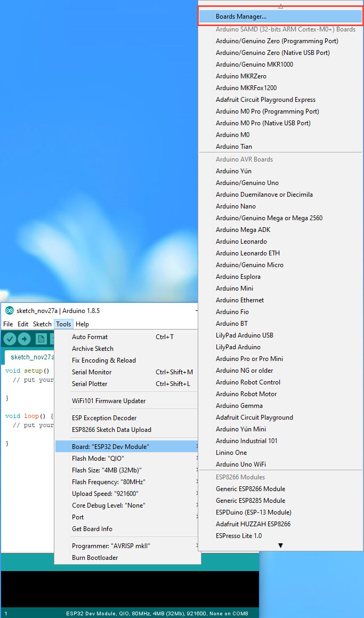The image size is (364, 618).
Task: Click the up arrow above the boards list
Action: (x=280, y=6)
